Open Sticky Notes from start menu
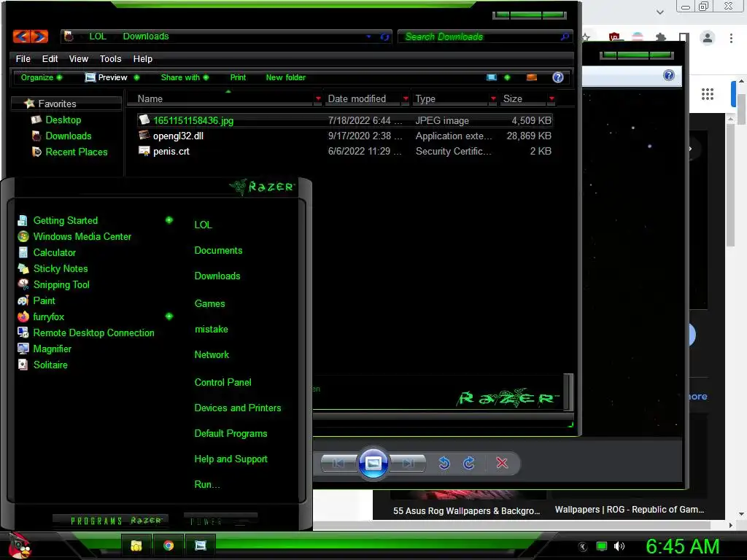The height and width of the screenshot is (560, 747). point(53,268)
